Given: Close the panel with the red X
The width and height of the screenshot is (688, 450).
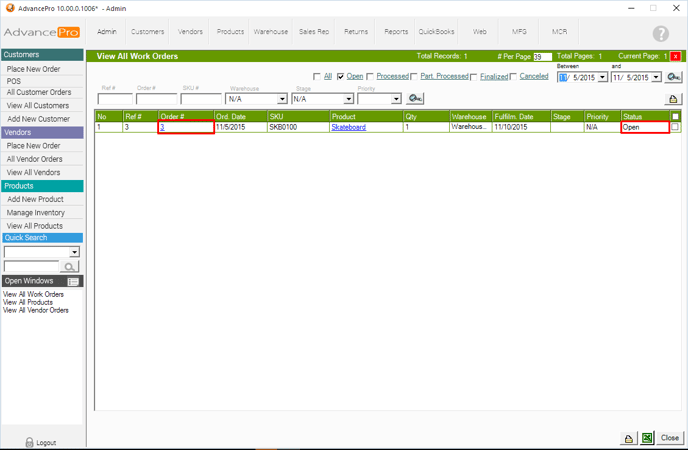Looking at the screenshot, I should pyautogui.click(x=675, y=57).
